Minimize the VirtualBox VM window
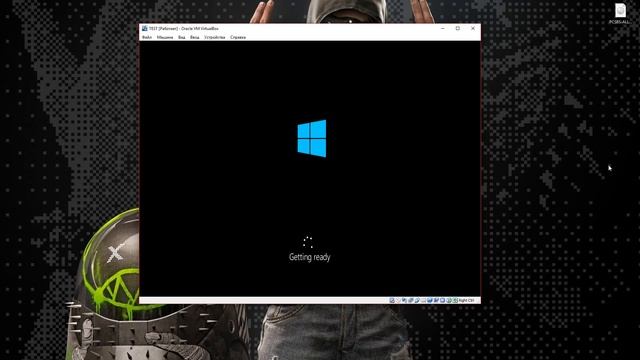The image size is (640, 360). click(443, 29)
